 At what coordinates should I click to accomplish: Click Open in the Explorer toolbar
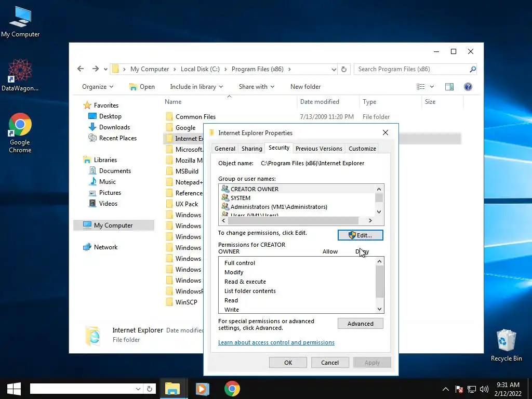point(142,87)
